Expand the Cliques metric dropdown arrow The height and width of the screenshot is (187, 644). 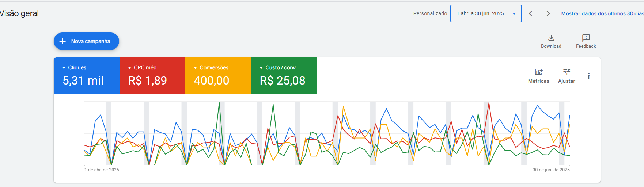pyautogui.click(x=64, y=68)
